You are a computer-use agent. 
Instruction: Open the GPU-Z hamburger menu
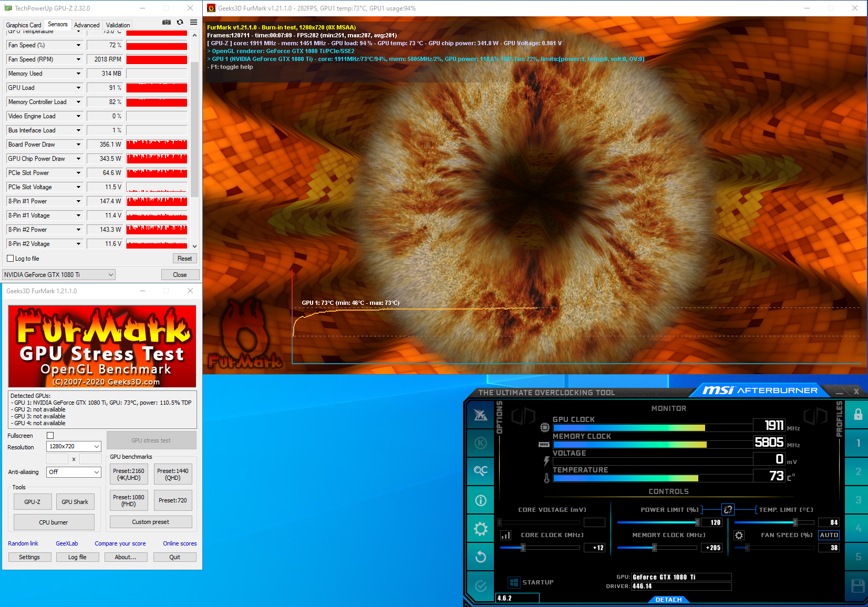coord(194,22)
